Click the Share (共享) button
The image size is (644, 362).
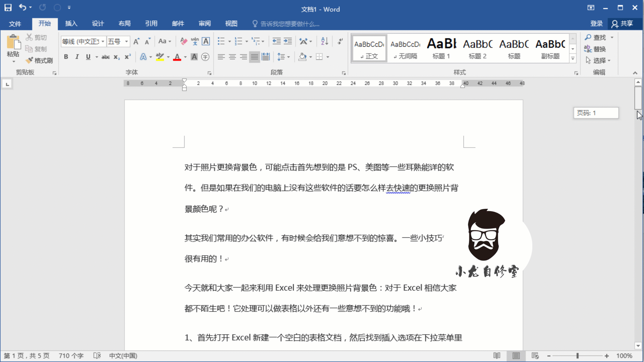coord(623,23)
